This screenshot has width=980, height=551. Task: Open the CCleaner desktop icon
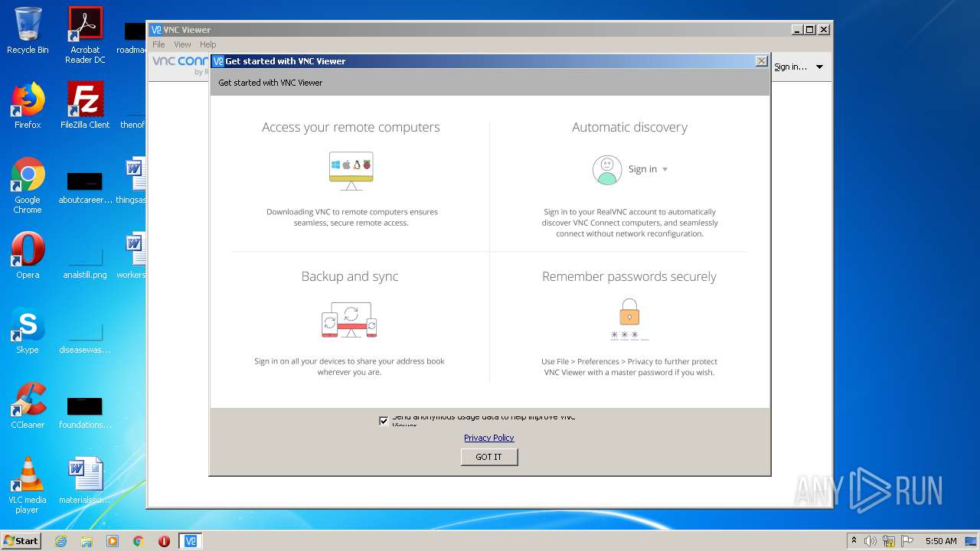[x=28, y=406]
